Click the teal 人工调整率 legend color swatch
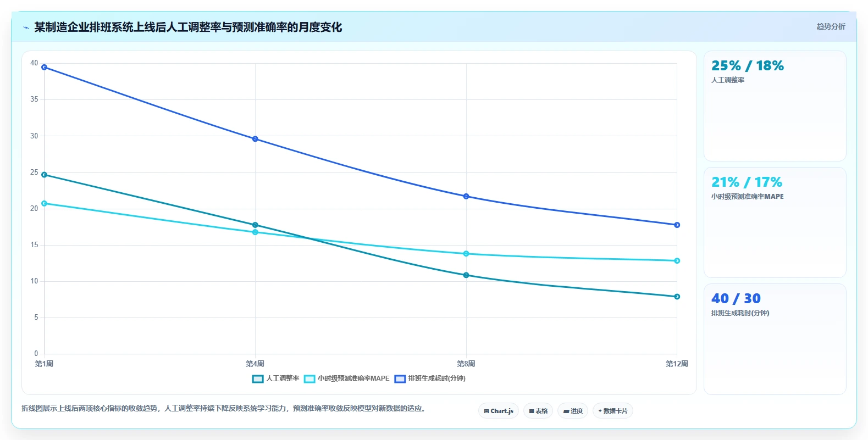This screenshot has height=440, width=868. (x=258, y=378)
